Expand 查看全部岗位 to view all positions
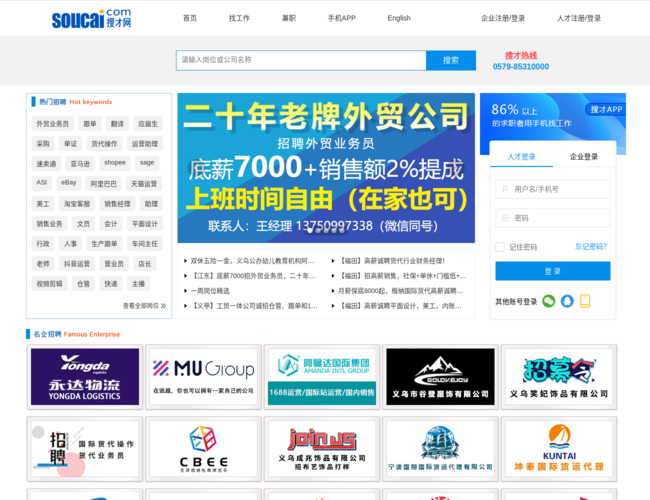This screenshot has width=650, height=500. [x=144, y=306]
